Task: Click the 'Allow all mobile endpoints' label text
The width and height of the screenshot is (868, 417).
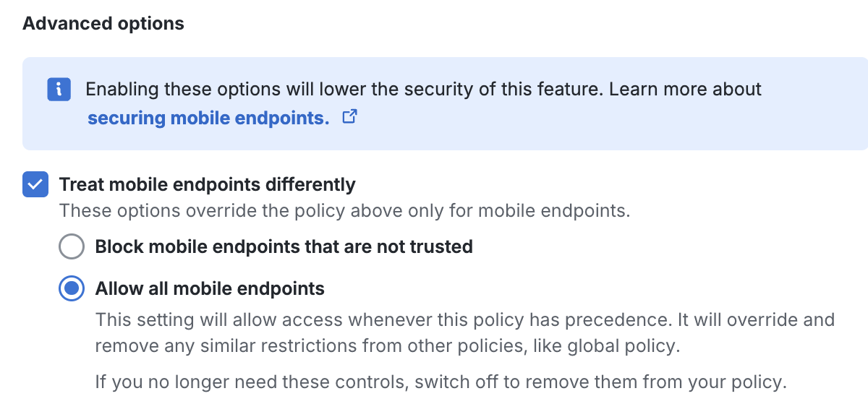Action: (x=208, y=288)
